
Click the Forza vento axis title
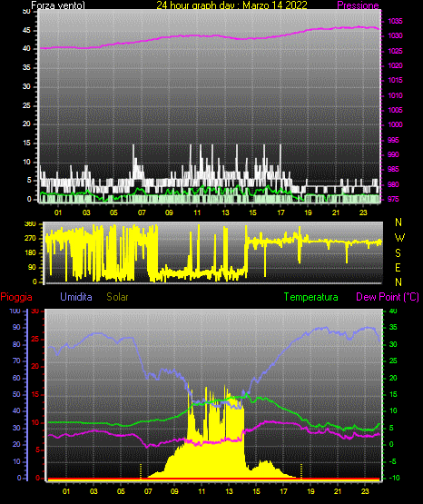[58, 5]
